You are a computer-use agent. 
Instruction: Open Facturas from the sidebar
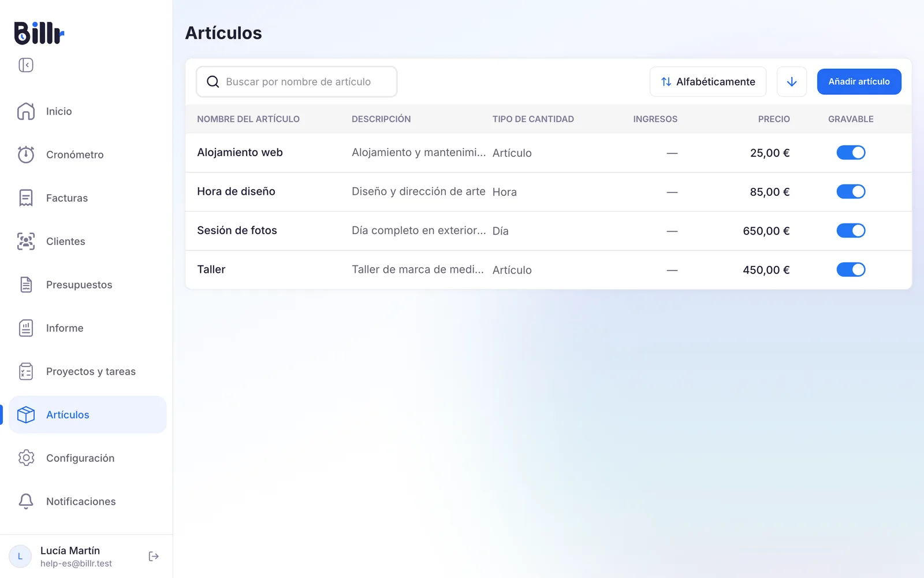(x=88, y=198)
